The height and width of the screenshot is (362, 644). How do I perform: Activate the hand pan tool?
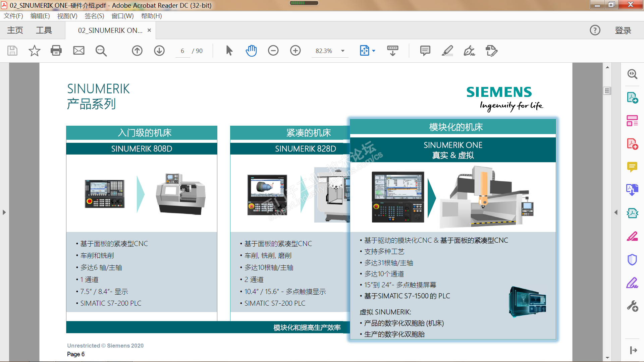coord(251,51)
